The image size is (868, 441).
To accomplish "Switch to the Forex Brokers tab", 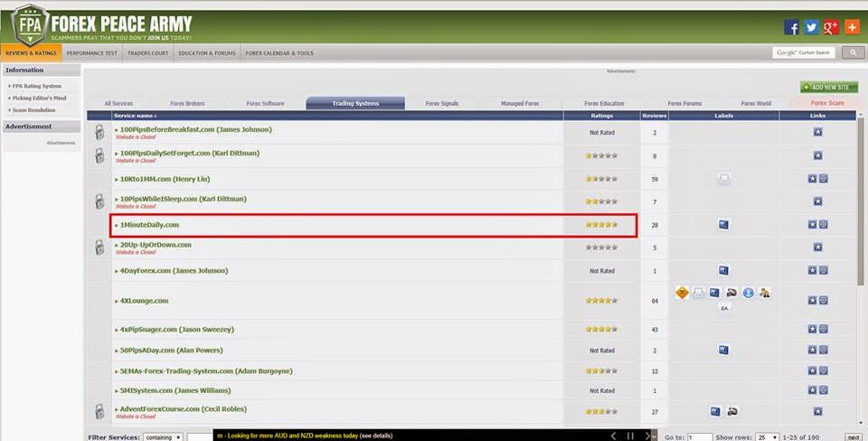I will [x=188, y=103].
